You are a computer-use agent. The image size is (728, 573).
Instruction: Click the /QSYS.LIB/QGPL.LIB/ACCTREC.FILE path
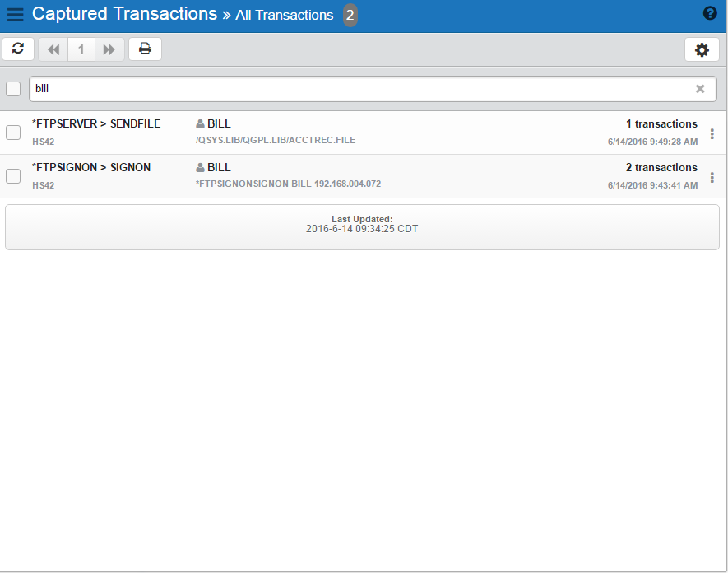[276, 140]
